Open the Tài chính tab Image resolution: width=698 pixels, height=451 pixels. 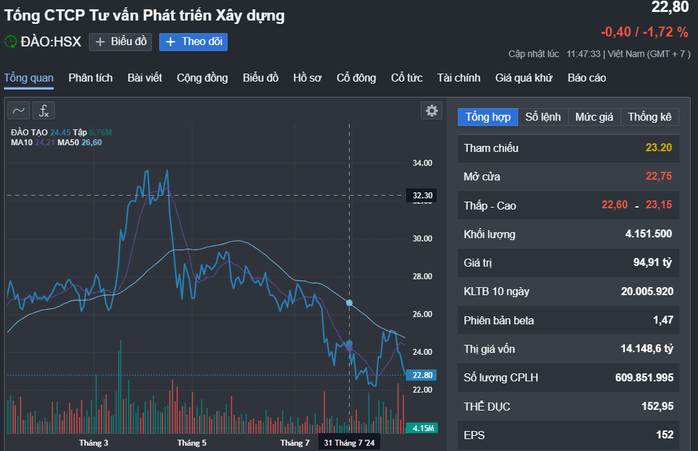(459, 78)
